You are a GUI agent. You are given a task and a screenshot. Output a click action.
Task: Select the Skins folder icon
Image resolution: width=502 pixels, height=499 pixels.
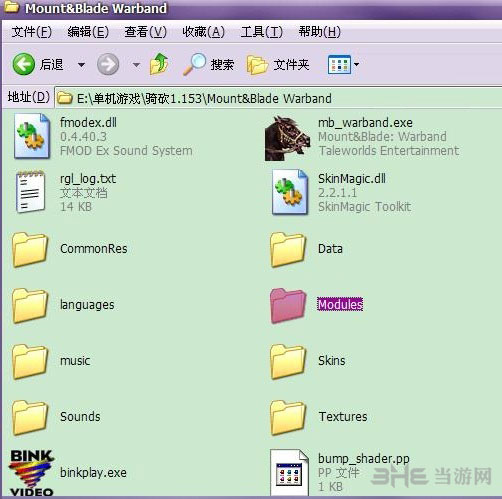point(288,361)
